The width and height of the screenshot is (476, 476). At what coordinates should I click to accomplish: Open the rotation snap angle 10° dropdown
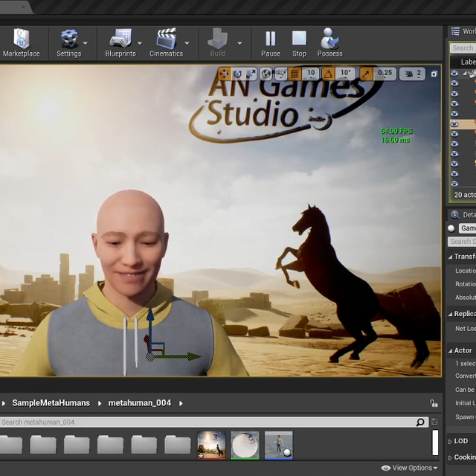[x=346, y=74]
